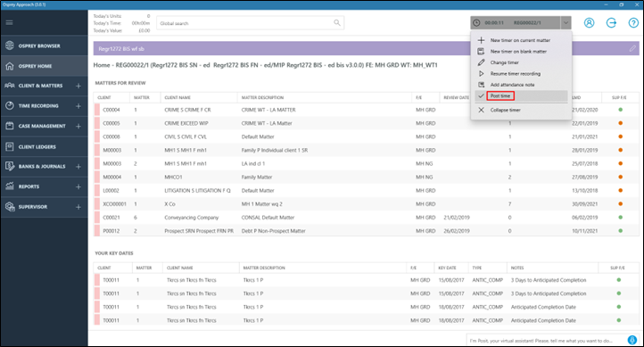
Task: Click the Supervisor icon
Action: pyautogui.click(x=10, y=207)
